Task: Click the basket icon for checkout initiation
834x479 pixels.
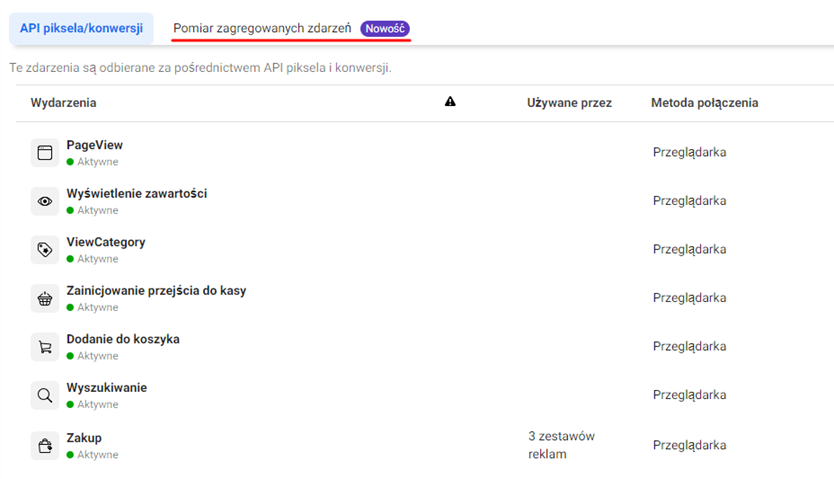Action: tap(44, 299)
